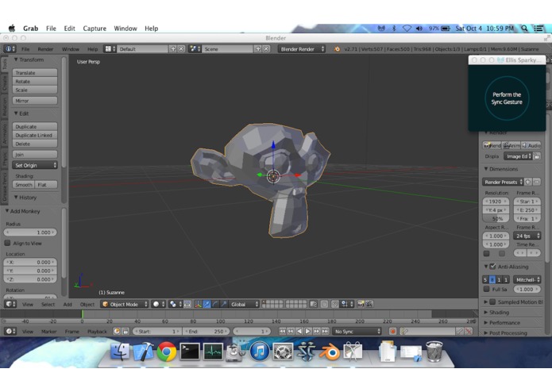Click the Radius 1.000 slider field
The height and width of the screenshot is (392, 552).
point(30,232)
